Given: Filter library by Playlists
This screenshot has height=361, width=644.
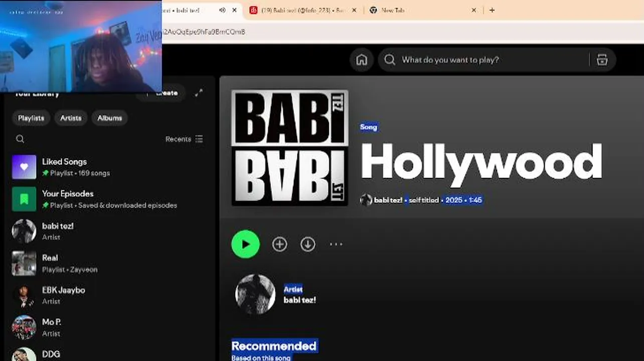Looking at the screenshot, I should point(31,118).
